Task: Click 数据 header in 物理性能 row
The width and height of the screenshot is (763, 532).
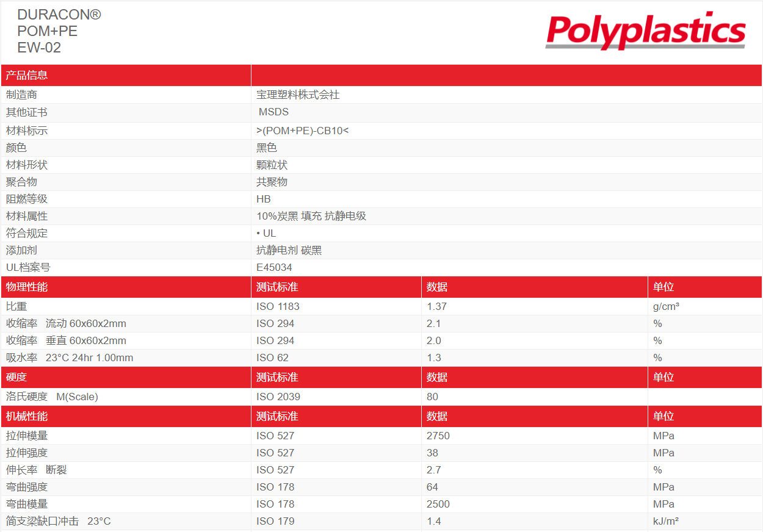Action: click(437, 287)
